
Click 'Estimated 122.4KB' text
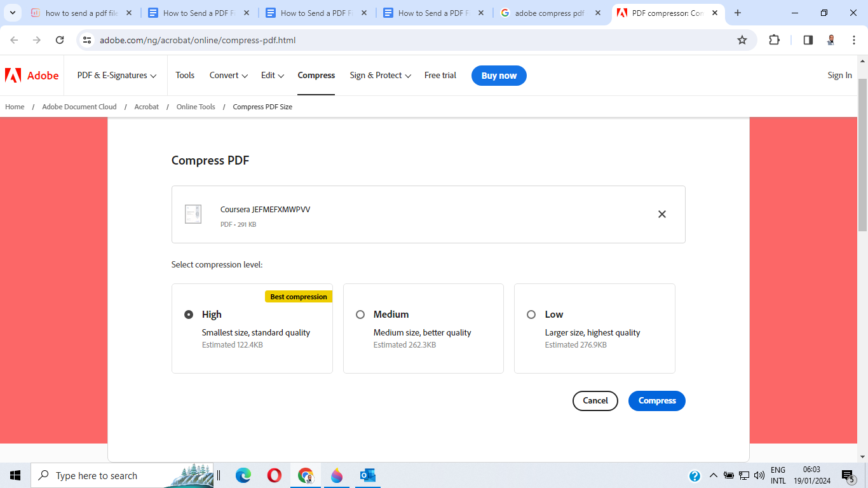[x=232, y=345]
